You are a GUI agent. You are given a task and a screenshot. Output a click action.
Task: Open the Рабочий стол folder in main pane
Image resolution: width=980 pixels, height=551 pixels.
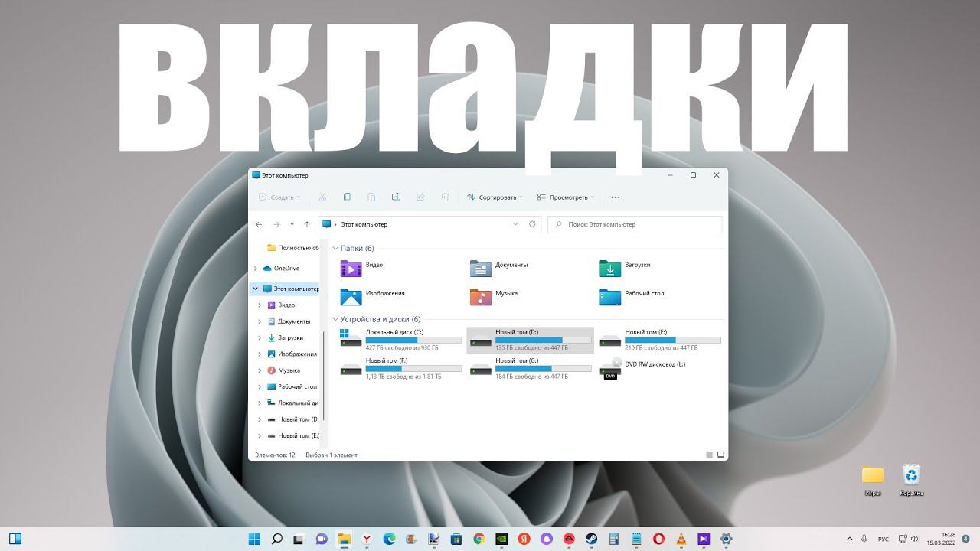click(x=632, y=297)
